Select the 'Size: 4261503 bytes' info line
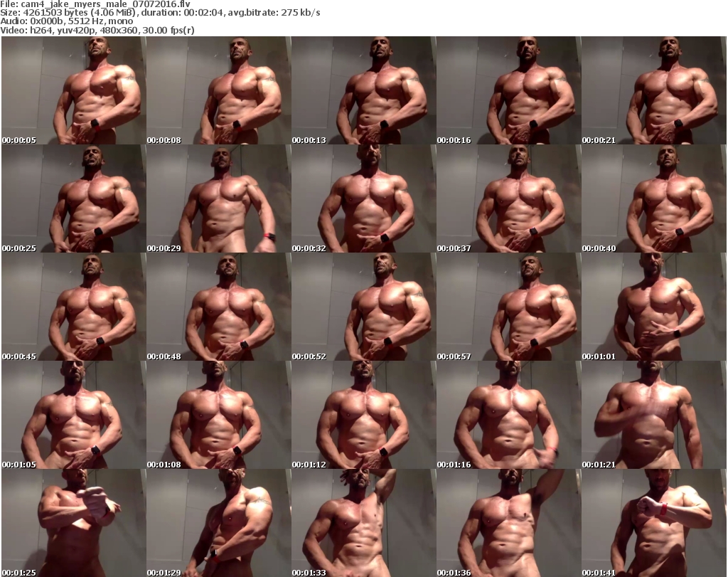Image resolution: width=728 pixels, height=577 pixels. click(x=160, y=13)
